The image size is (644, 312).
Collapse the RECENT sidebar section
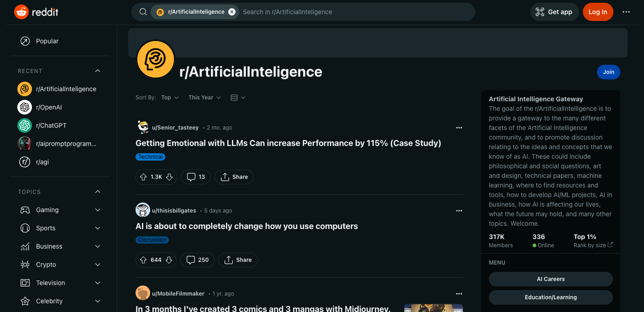(x=97, y=71)
